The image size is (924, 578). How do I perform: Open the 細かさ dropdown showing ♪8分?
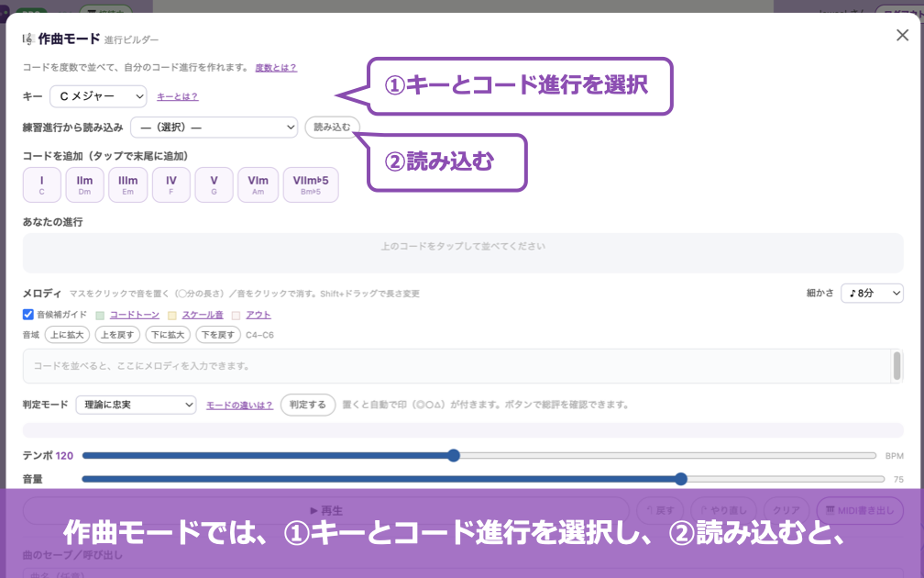[872, 294]
